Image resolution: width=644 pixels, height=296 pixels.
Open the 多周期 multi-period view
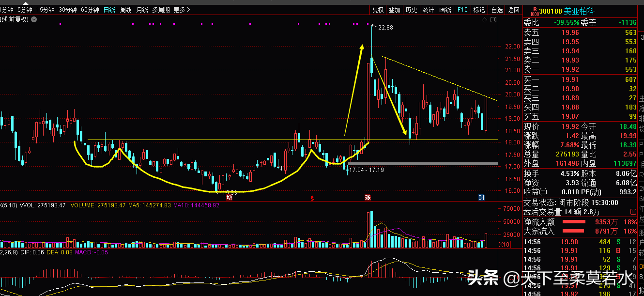(161, 10)
